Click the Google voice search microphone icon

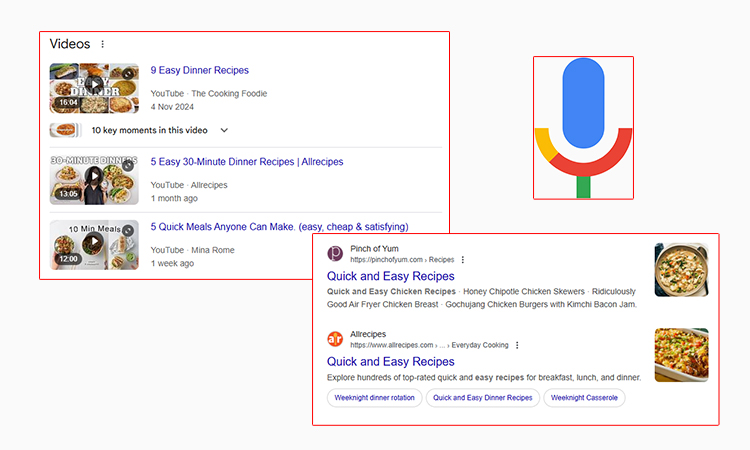click(583, 128)
